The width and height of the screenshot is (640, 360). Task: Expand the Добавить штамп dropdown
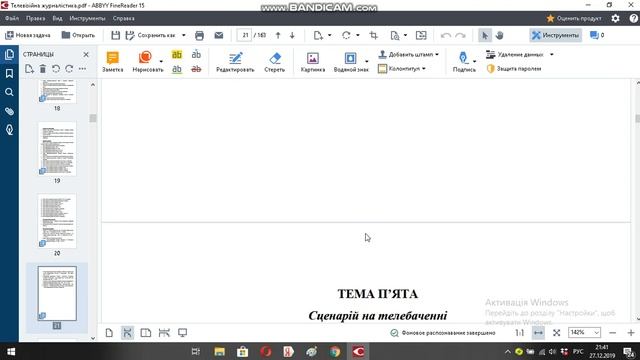point(437,54)
